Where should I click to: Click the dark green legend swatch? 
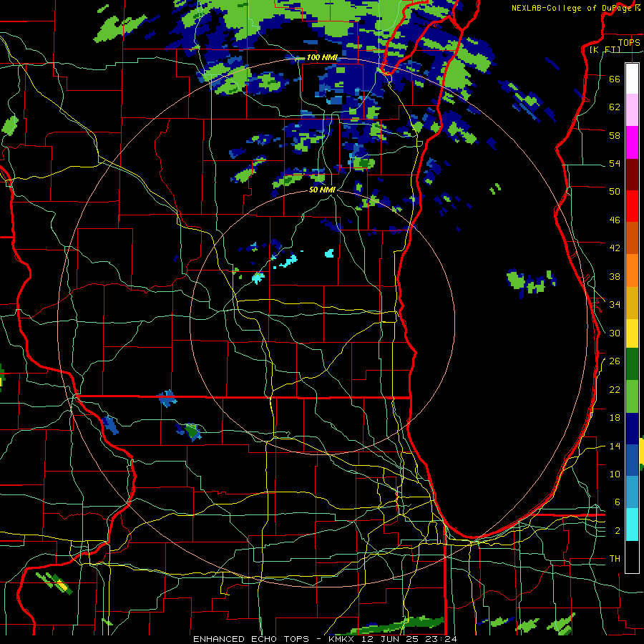pyautogui.click(x=632, y=364)
